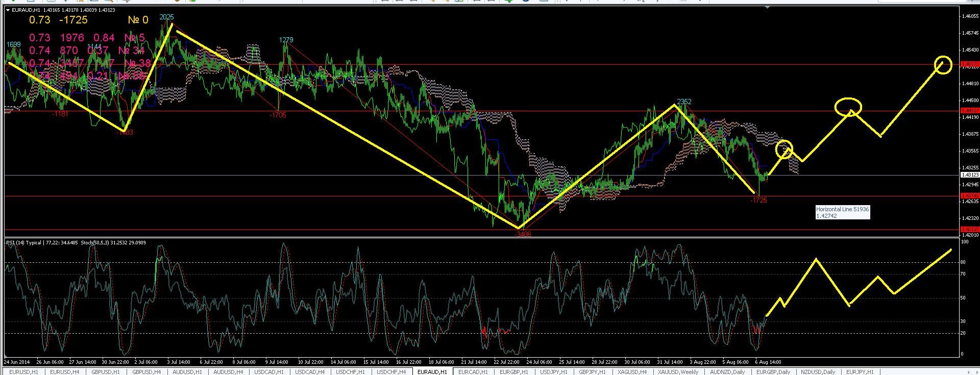Select the USDCAD,H1 chart tab
This screenshot has width=980, height=375.
point(268,372)
